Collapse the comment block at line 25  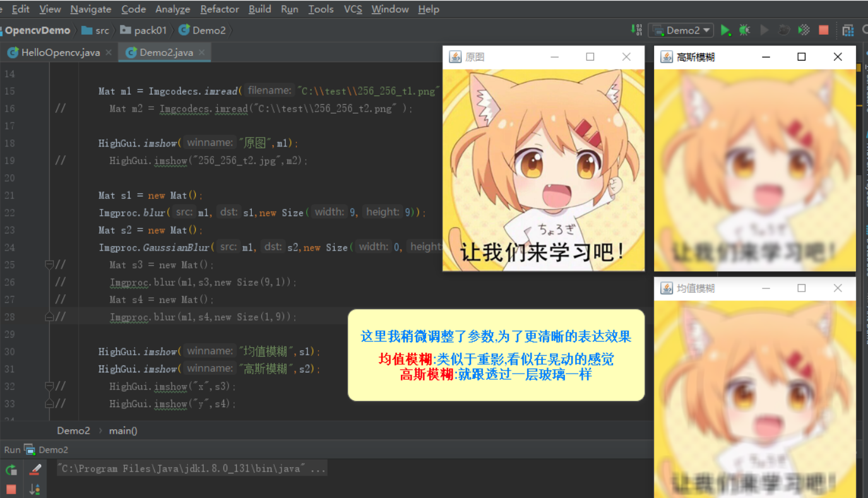49,264
